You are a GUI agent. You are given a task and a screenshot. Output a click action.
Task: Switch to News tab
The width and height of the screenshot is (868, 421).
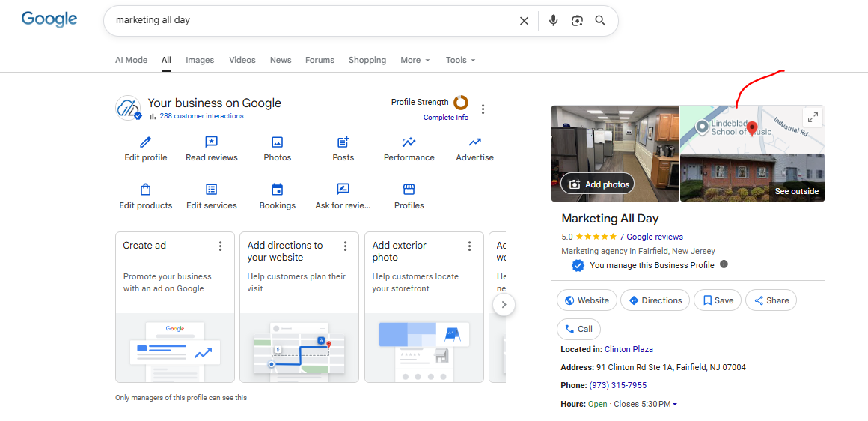pos(281,60)
